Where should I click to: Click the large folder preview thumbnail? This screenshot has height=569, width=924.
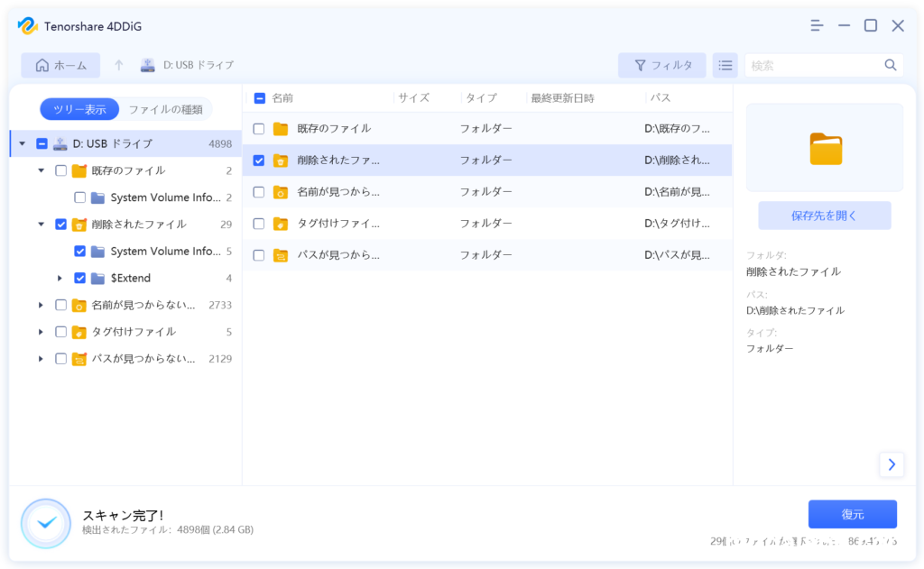click(x=825, y=148)
